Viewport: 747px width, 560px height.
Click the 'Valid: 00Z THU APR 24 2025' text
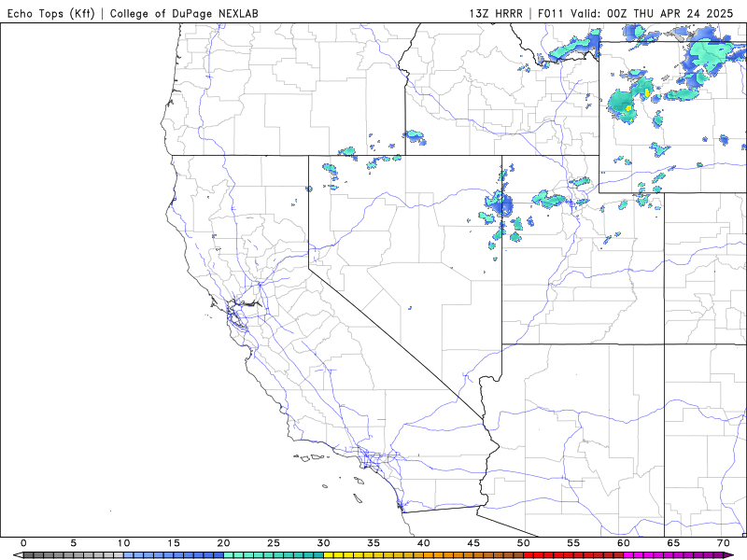[x=652, y=13]
